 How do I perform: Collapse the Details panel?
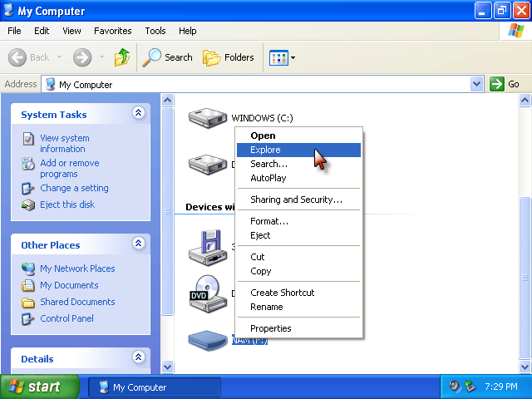coord(139,357)
